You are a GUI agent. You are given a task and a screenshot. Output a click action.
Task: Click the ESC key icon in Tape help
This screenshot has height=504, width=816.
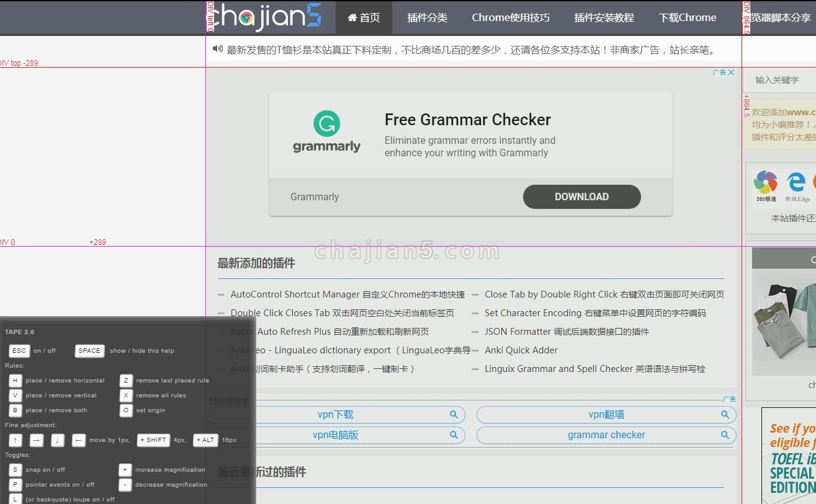click(x=19, y=351)
